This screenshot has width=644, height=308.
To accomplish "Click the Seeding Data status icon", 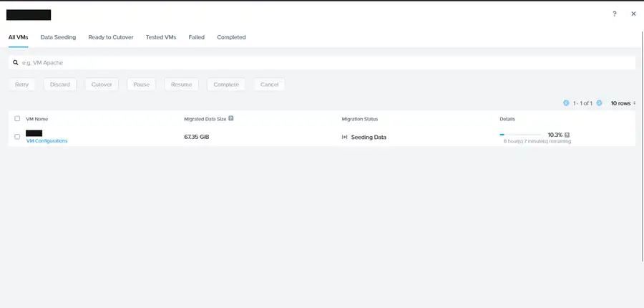I will (x=345, y=137).
